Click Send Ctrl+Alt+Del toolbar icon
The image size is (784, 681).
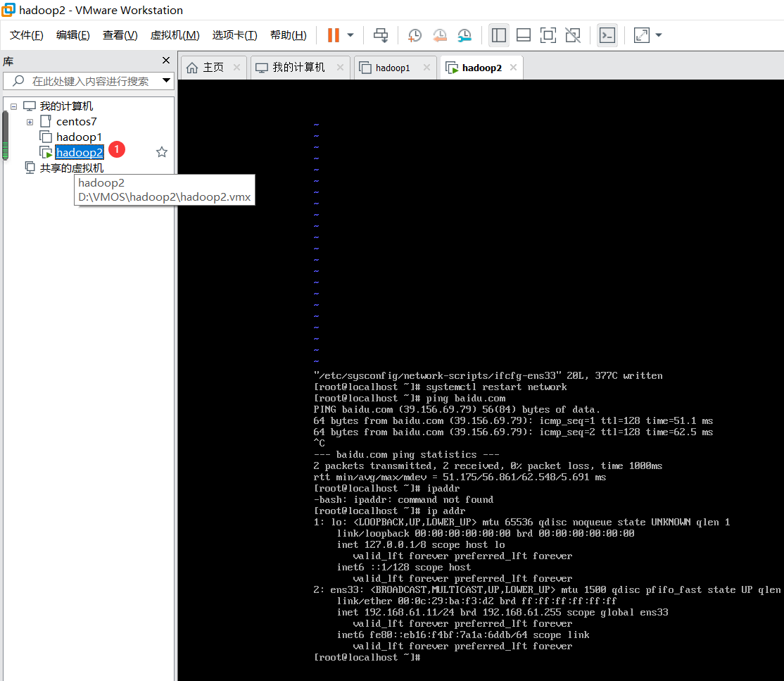[381, 35]
